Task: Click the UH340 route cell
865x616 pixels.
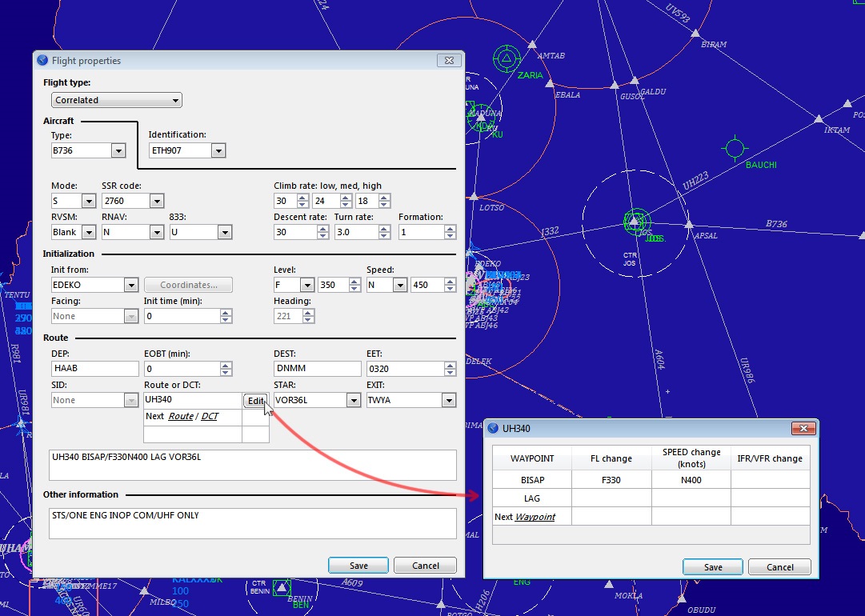Action: tap(193, 400)
